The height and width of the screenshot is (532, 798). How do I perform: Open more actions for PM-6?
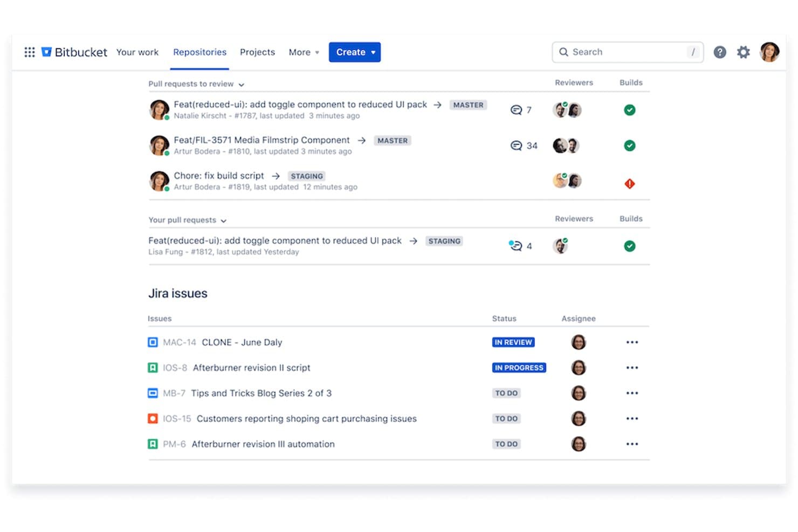(x=632, y=444)
